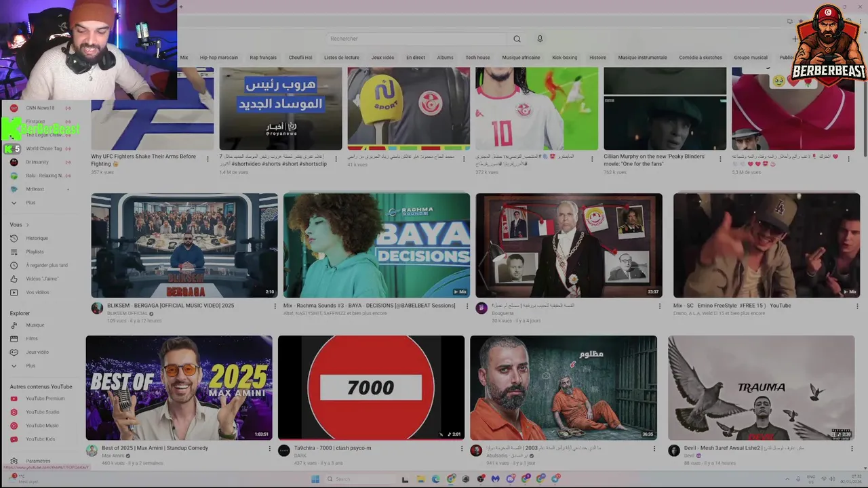Viewport: 868px width, 488px height.
Task: Select the Hip-hop marocain filter chip
Action: point(218,58)
